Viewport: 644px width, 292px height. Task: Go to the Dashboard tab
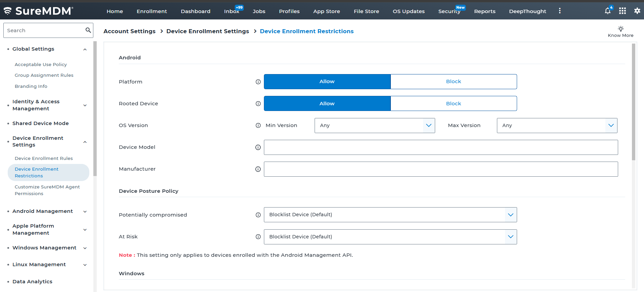195,11
